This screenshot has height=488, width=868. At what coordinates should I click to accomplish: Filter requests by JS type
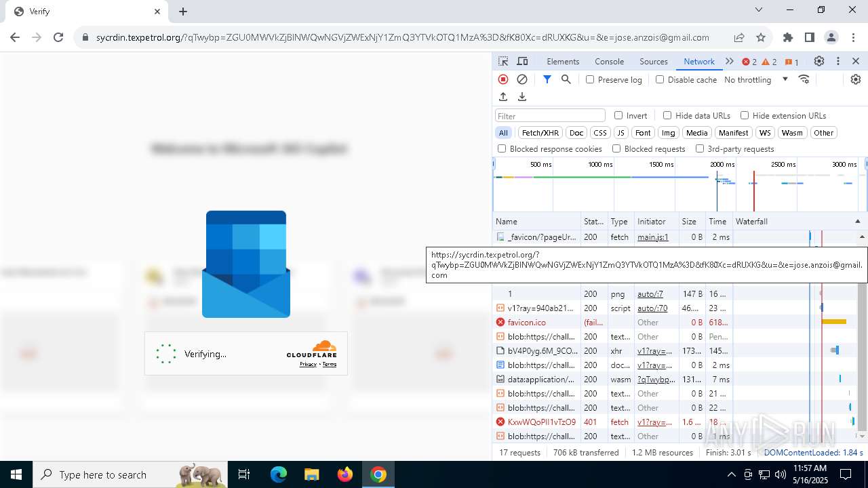(621, 133)
